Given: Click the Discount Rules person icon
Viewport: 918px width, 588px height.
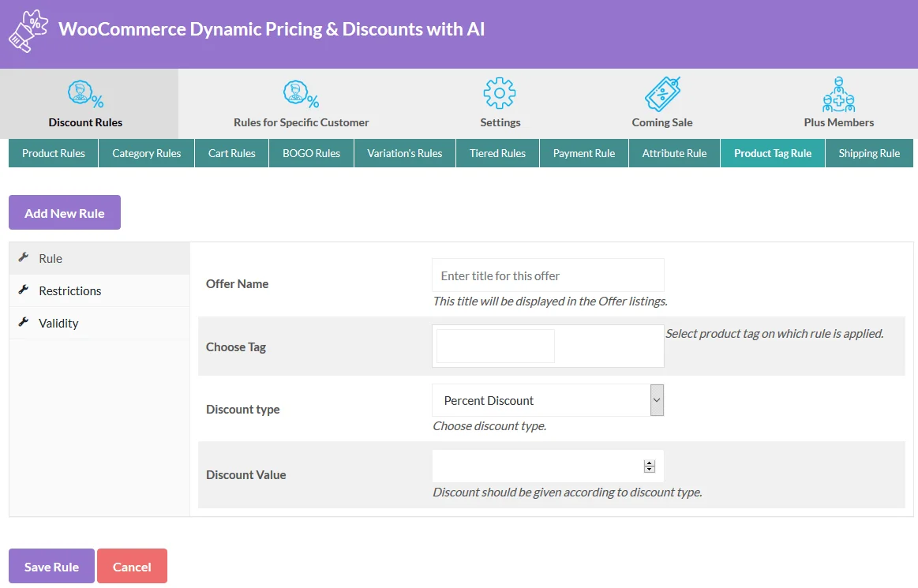Looking at the screenshot, I should 85,93.
